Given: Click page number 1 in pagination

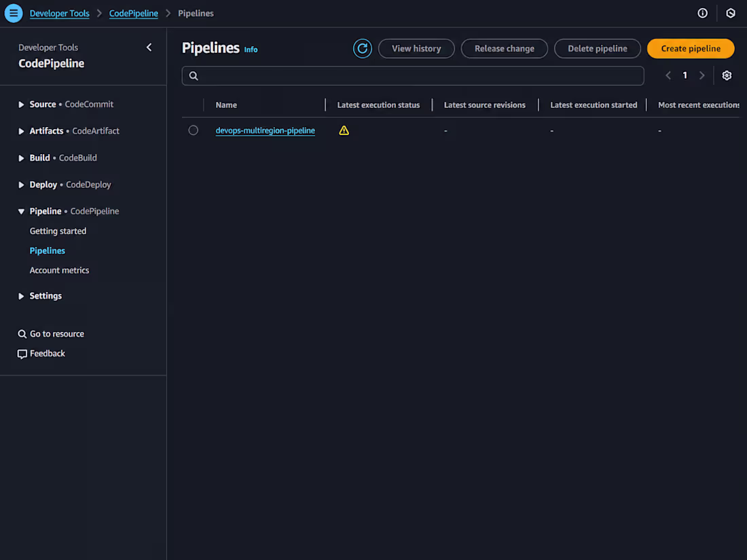Looking at the screenshot, I should click(685, 75).
